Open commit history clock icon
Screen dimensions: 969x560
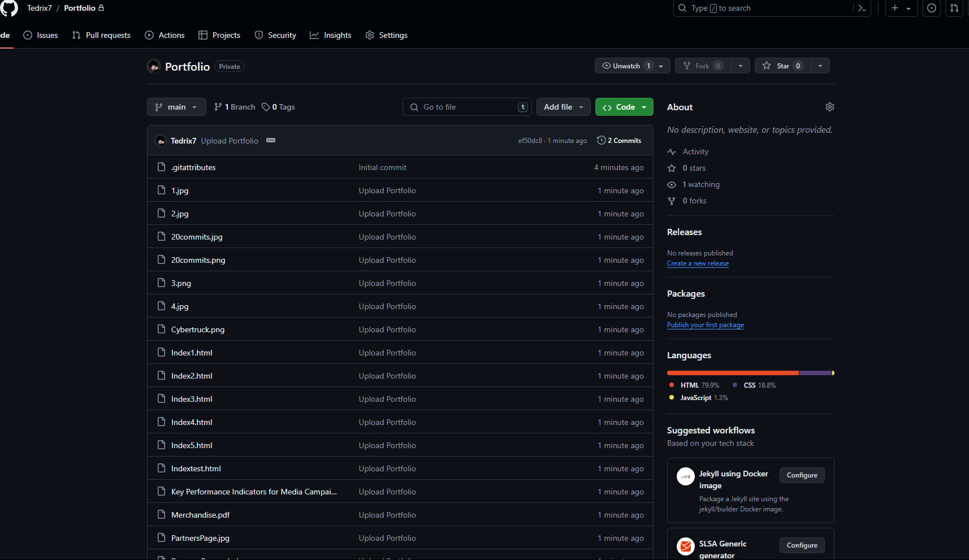tap(602, 141)
